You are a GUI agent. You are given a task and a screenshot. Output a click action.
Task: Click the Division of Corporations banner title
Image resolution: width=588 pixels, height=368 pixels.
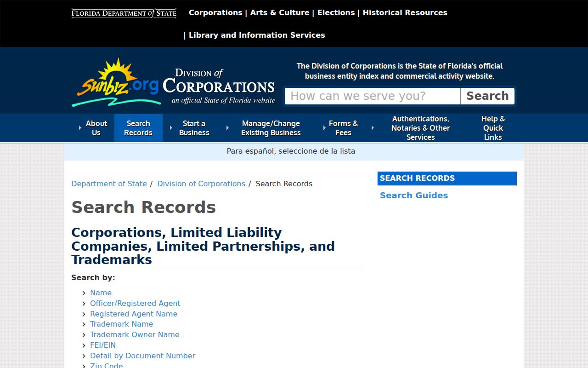(x=219, y=86)
